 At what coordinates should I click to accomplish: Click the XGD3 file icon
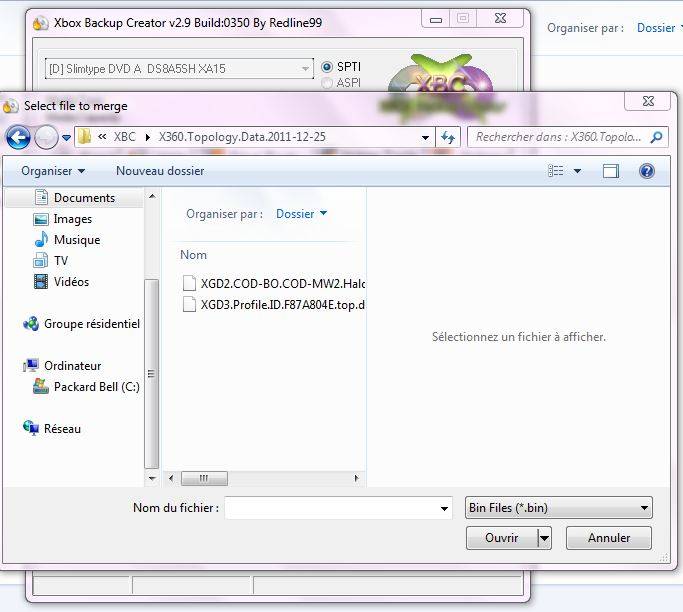(x=189, y=304)
